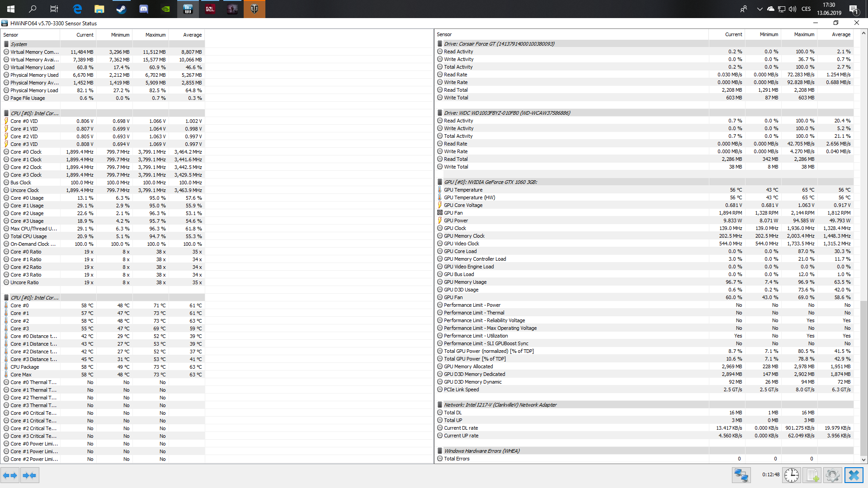Select the Total CPU Usage row
This screenshot has height=488, width=868.
point(28,236)
